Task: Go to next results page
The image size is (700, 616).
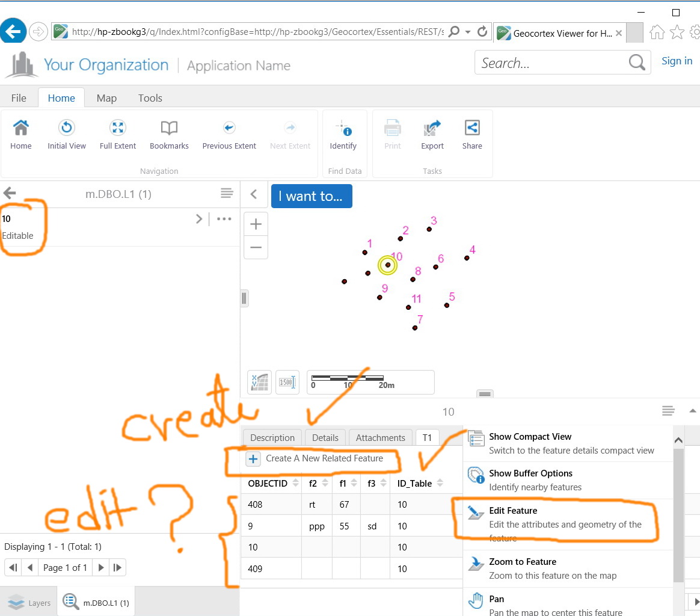Action: (x=102, y=567)
